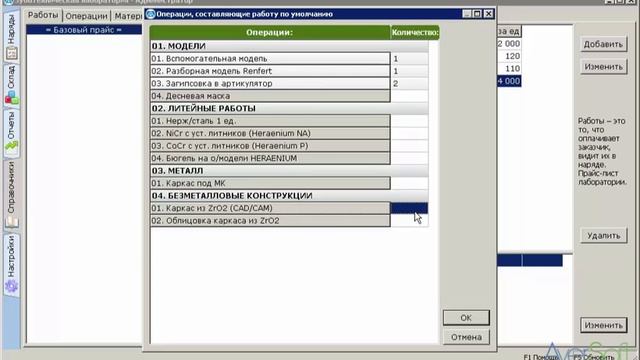This screenshot has width=640, height=360.
Task: Select the Базовый прайс list item
Action: coord(84,30)
